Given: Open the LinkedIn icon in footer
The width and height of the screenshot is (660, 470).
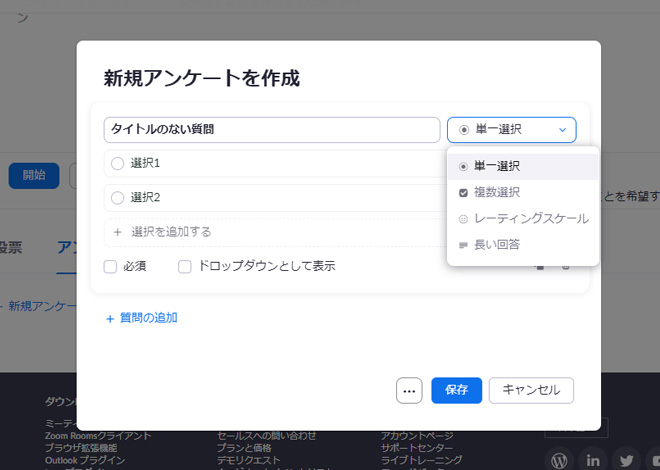Looking at the screenshot, I should (593, 460).
